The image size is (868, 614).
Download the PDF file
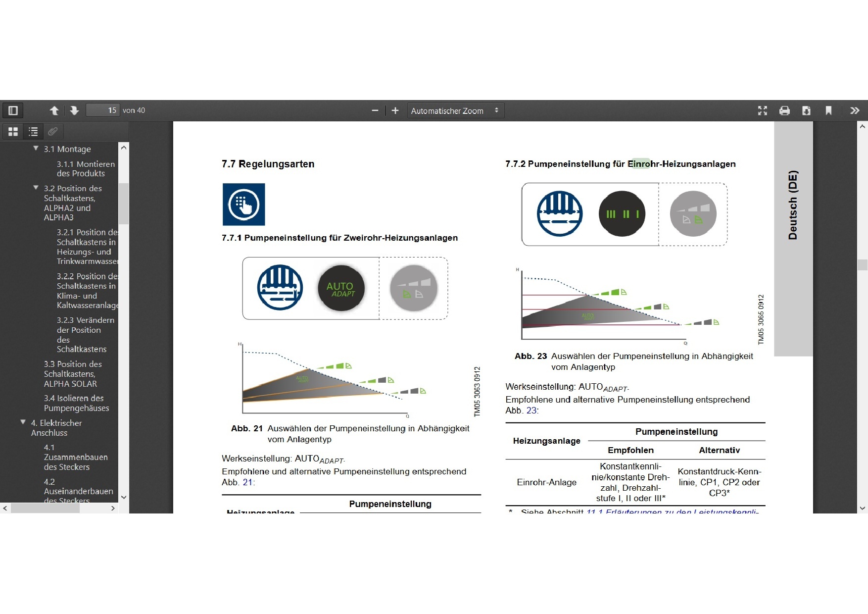806,110
